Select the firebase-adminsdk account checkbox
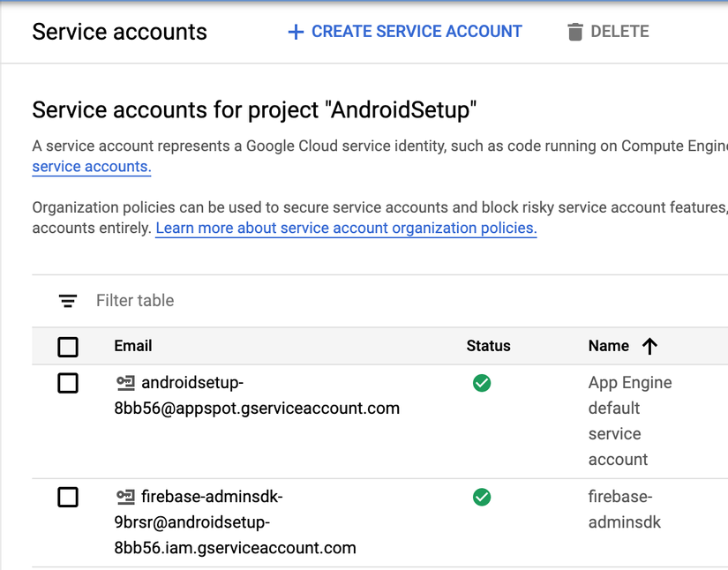The height and width of the screenshot is (570, 728). click(x=68, y=497)
